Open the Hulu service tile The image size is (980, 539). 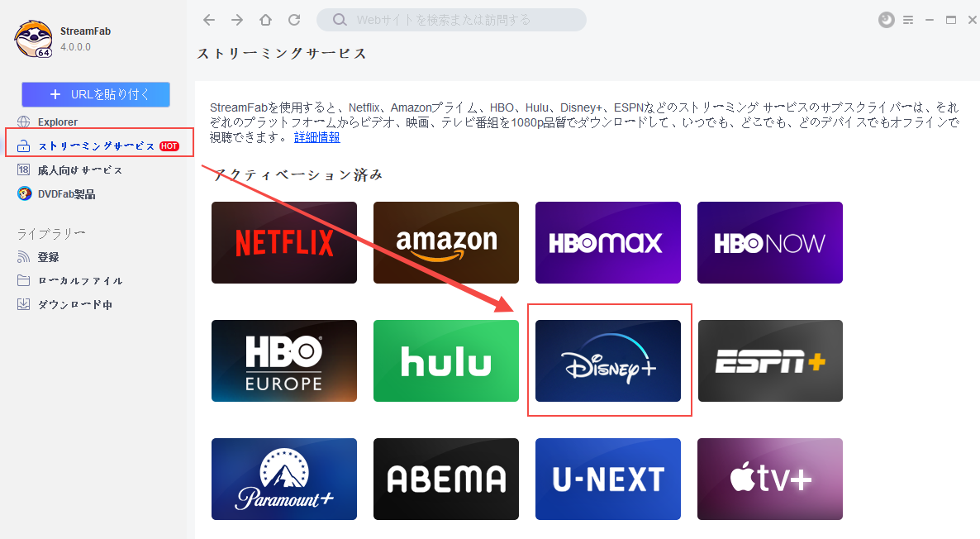point(446,360)
